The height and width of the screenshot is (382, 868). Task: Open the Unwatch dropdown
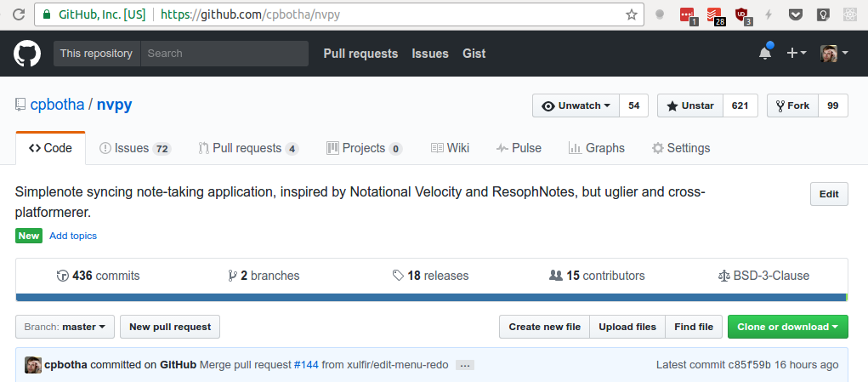[x=576, y=105]
